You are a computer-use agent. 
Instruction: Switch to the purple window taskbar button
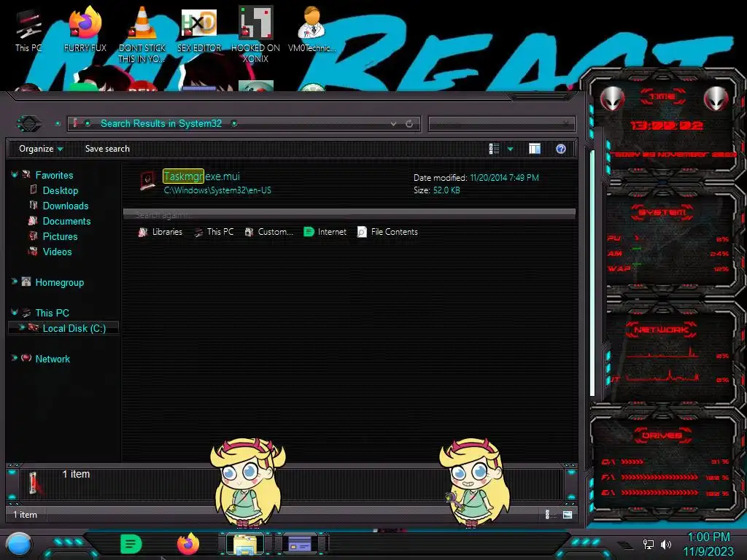(x=300, y=543)
